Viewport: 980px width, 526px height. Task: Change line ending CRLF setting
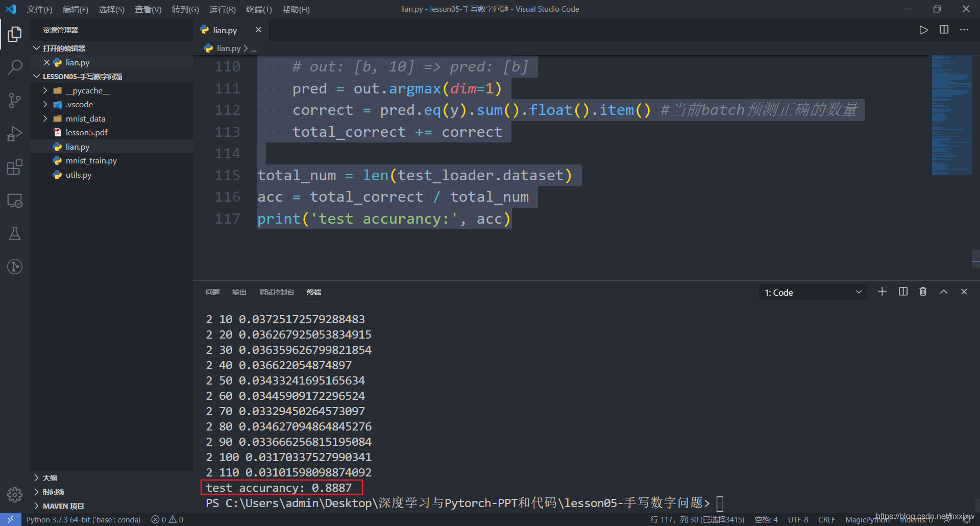(826, 519)
